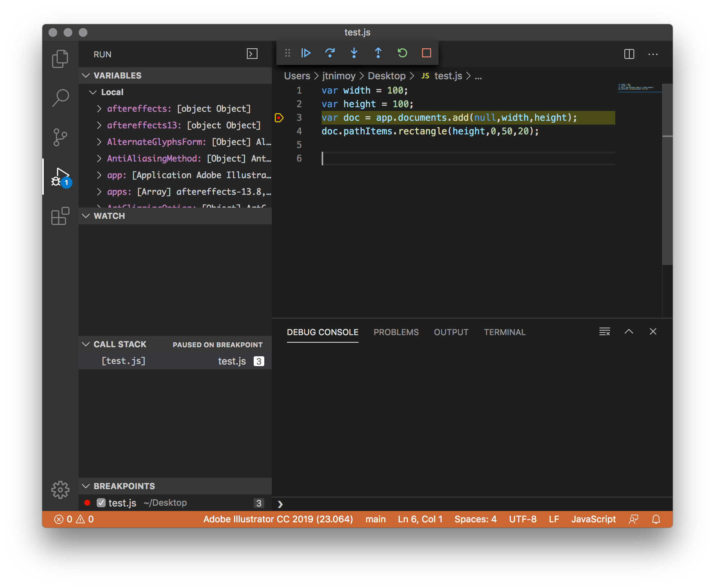Collapse the Local variables scope

click(x=93, y=92)
